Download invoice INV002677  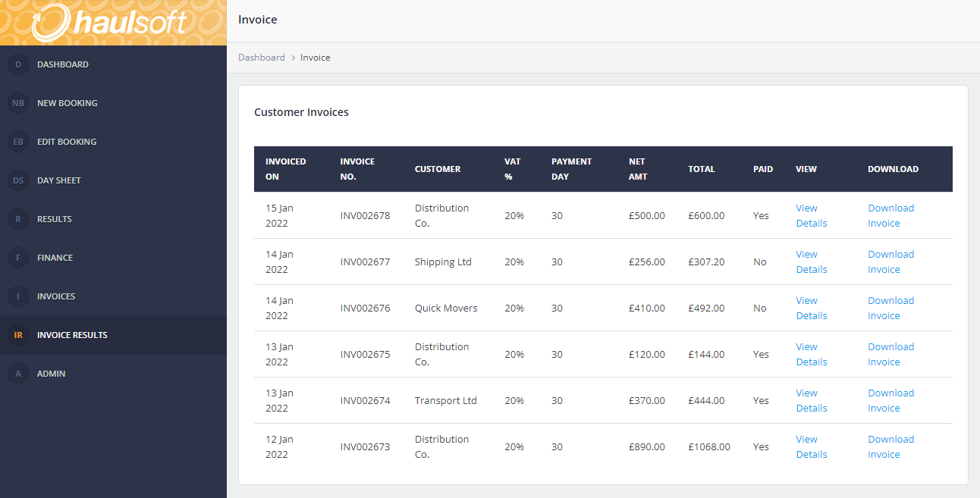[x=891, y=262]
